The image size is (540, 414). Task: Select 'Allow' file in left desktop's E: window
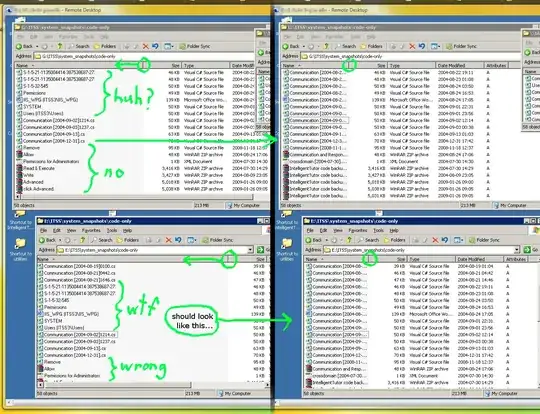click(46, 369)
